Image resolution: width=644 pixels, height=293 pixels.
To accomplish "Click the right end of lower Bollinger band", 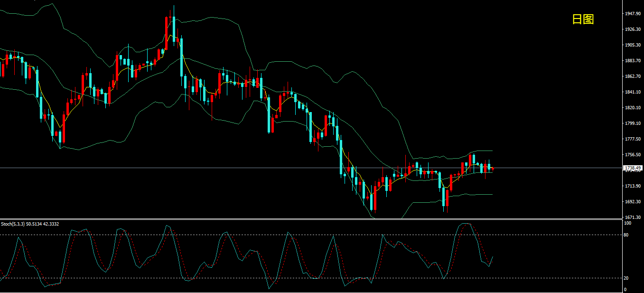I will point(492,194).
